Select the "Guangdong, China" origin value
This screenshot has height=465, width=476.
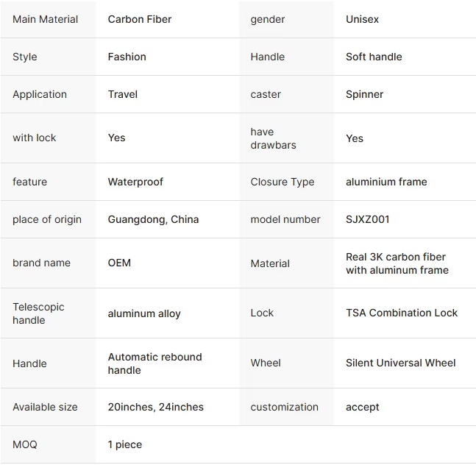(153, 219)
